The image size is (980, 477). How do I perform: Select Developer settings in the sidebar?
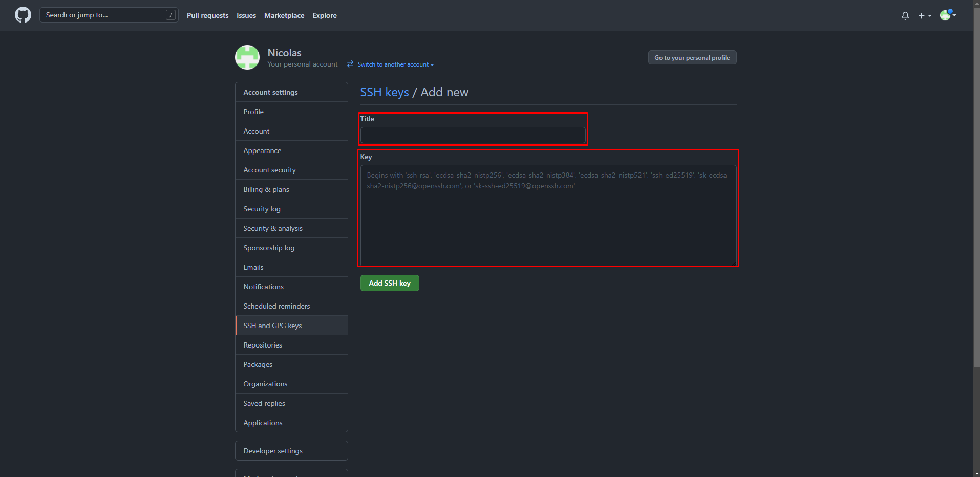[x=273, y=451]
